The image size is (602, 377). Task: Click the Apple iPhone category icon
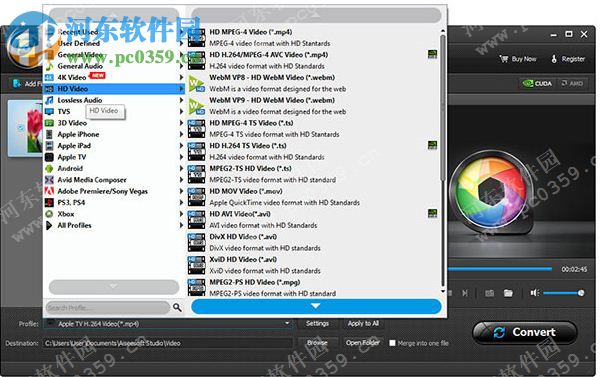click(49, 134)
